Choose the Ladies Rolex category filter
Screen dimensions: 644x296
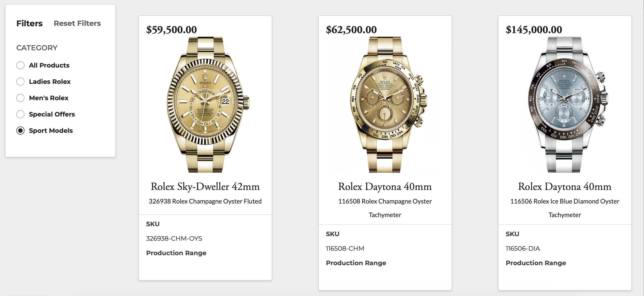20,82
